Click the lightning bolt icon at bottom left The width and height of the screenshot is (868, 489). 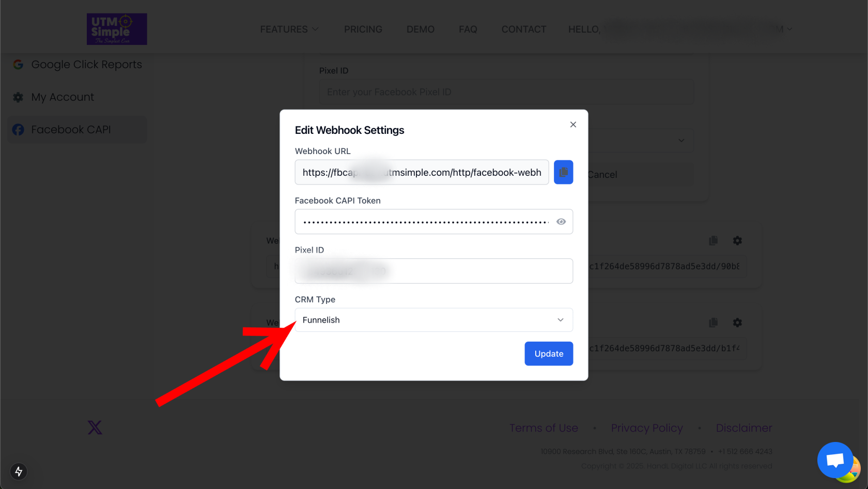point(19,471)
